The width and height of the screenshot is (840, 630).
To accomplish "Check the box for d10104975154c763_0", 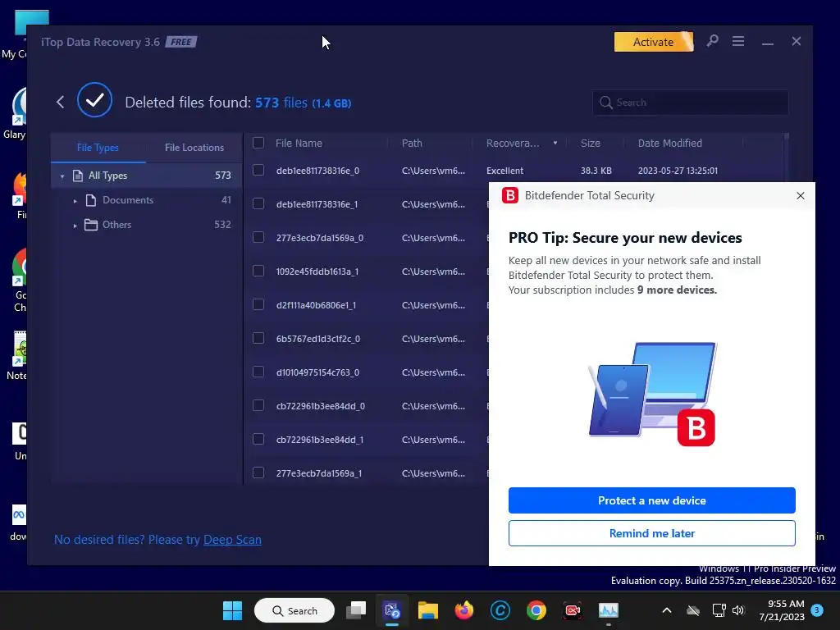I will (258, 372).
